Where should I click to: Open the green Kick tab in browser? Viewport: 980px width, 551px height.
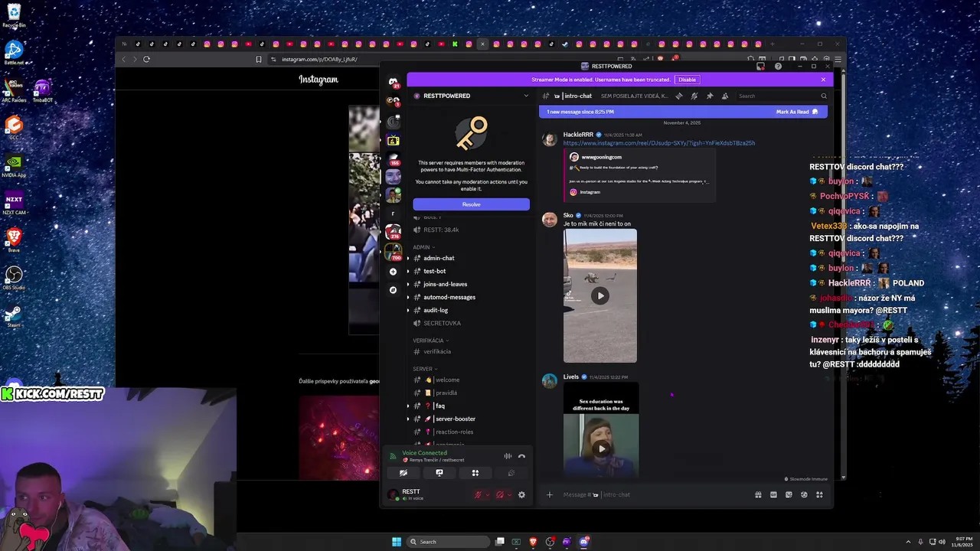(455, 44)
